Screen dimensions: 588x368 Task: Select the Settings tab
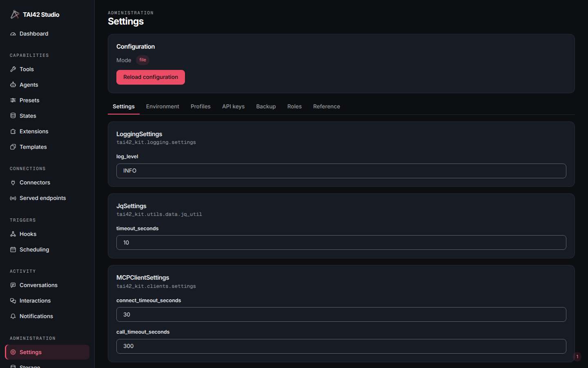click(124, 107)
